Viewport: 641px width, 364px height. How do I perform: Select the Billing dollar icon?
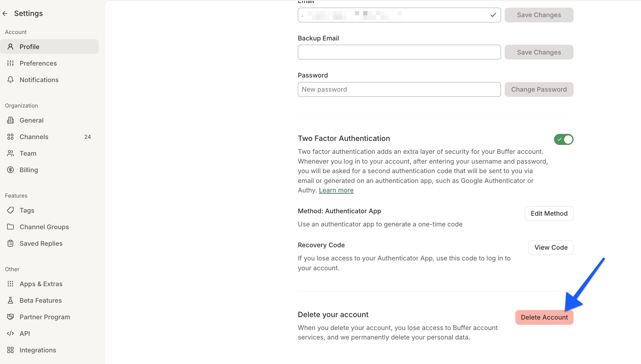10,170
